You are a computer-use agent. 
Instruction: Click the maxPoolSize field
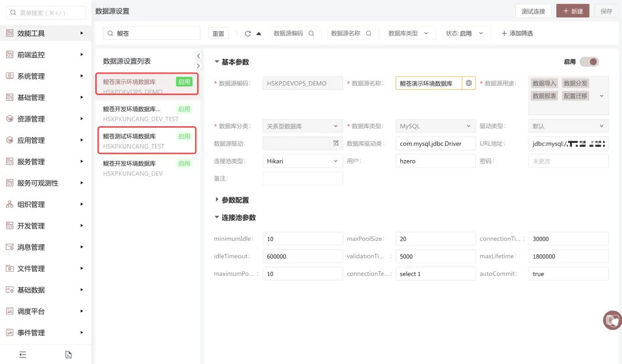tap(435, 238)
